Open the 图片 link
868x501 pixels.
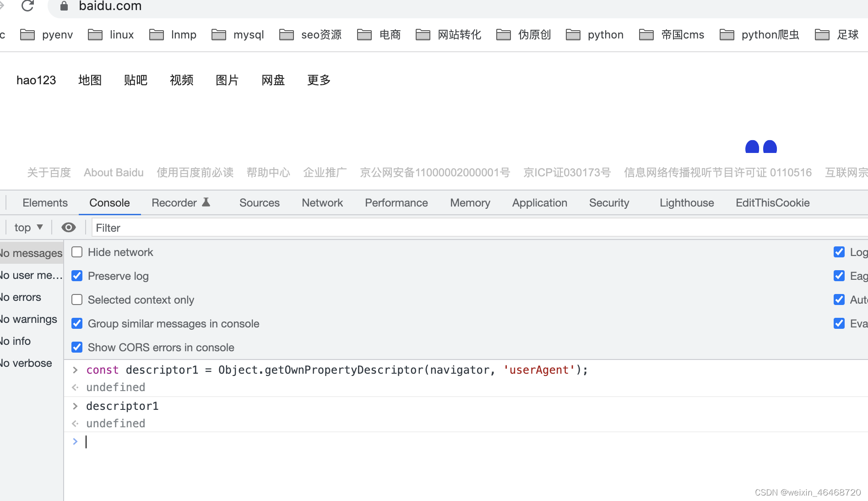tap(227, 80)
